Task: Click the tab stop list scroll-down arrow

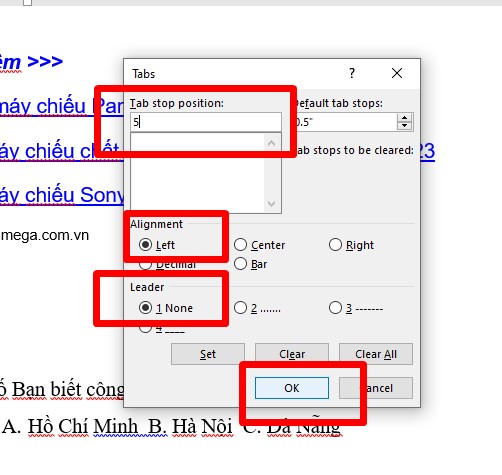Action: 272,204
